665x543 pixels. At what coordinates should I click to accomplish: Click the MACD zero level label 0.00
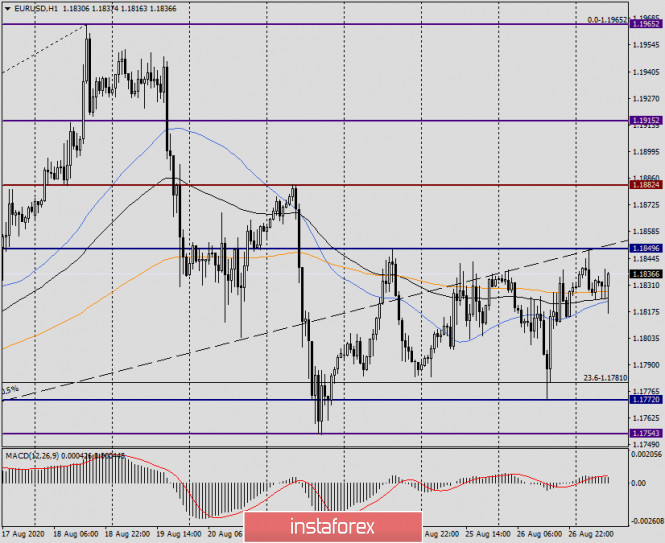click(x=638, y=483)
